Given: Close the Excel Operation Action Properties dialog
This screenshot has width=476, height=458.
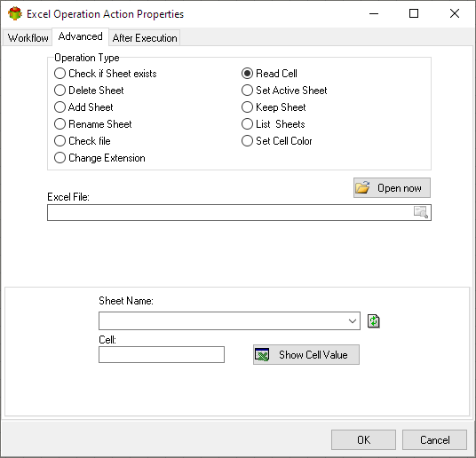Looking at the screenshot, I should coord(455,13).
